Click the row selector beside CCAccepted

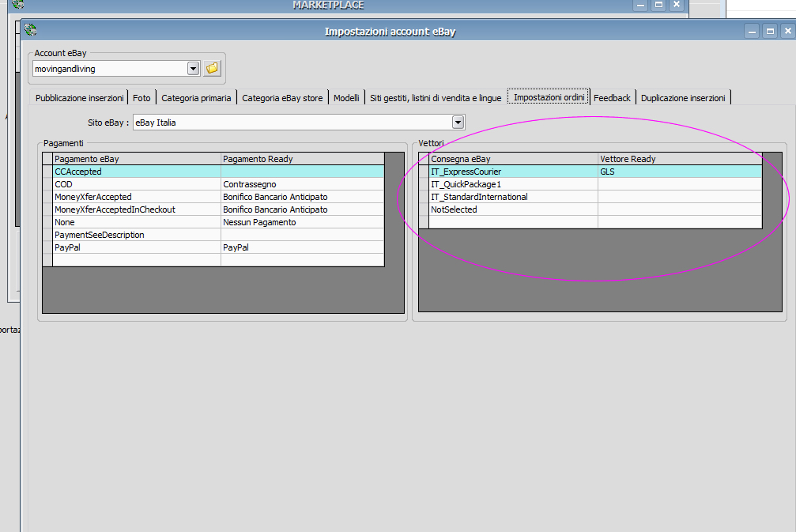pyautogui.click(x=47, y=172)
